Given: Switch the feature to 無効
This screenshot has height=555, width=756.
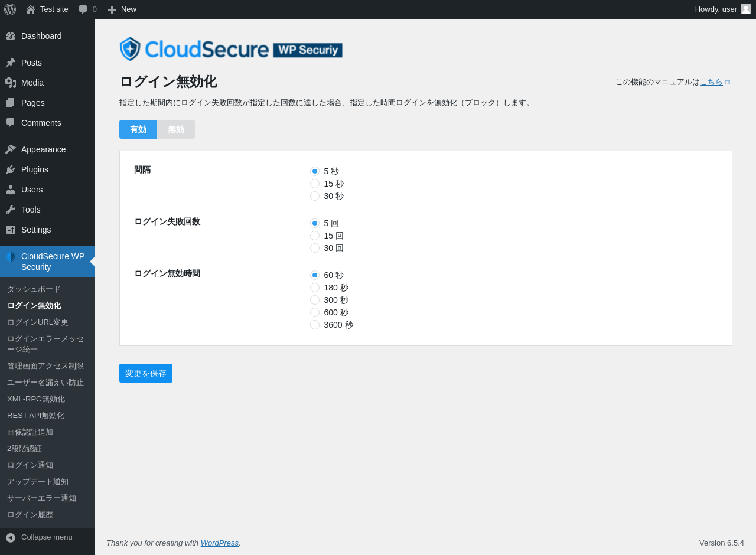Looking at the screenshot, I should tap(176, 129).
